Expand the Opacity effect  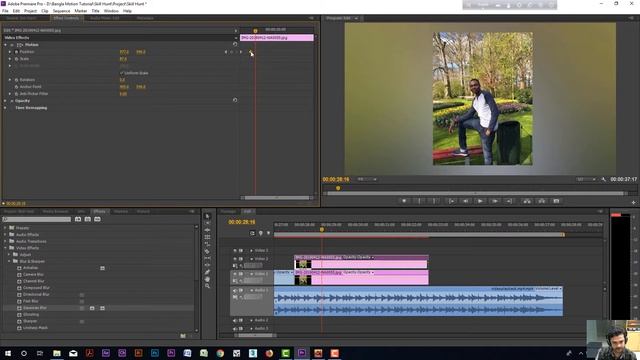click(5, 100)
